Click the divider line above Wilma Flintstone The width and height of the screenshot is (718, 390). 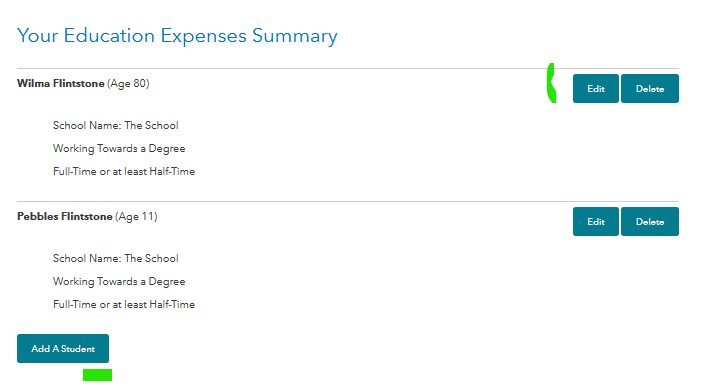(x=348, y=69)
